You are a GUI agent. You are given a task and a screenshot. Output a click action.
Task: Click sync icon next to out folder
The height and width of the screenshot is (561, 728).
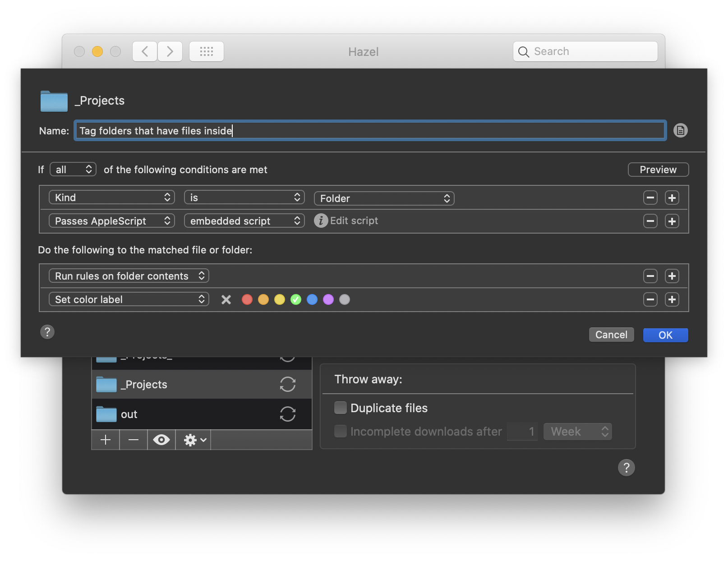point(287,414)
